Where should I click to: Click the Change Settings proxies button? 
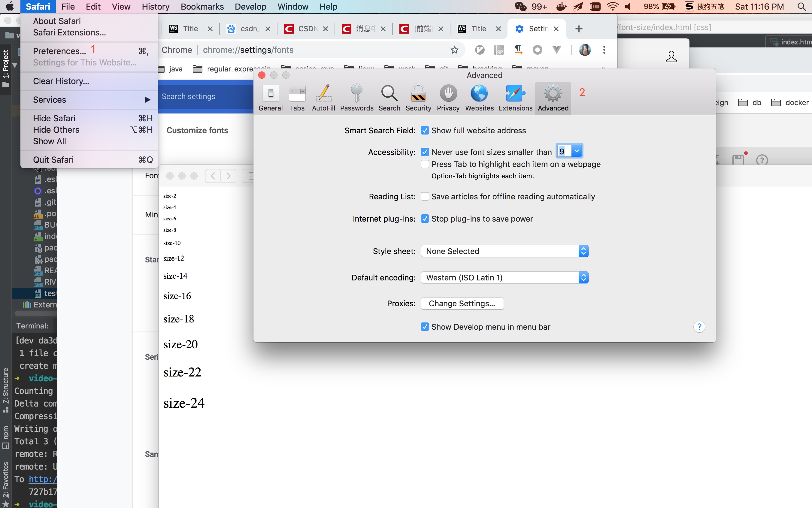tap(462, 303)
